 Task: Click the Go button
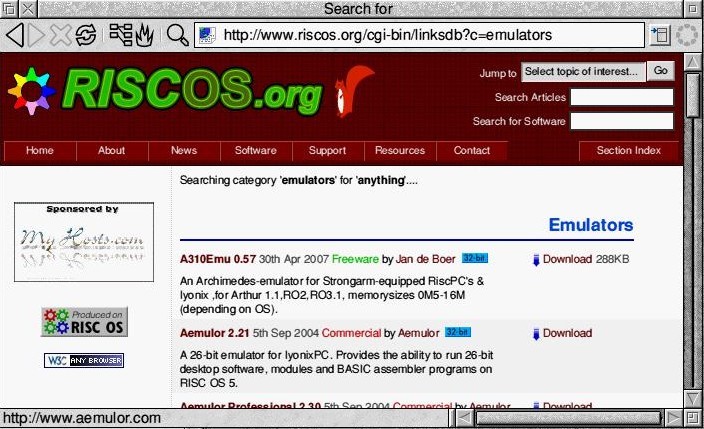660,71
